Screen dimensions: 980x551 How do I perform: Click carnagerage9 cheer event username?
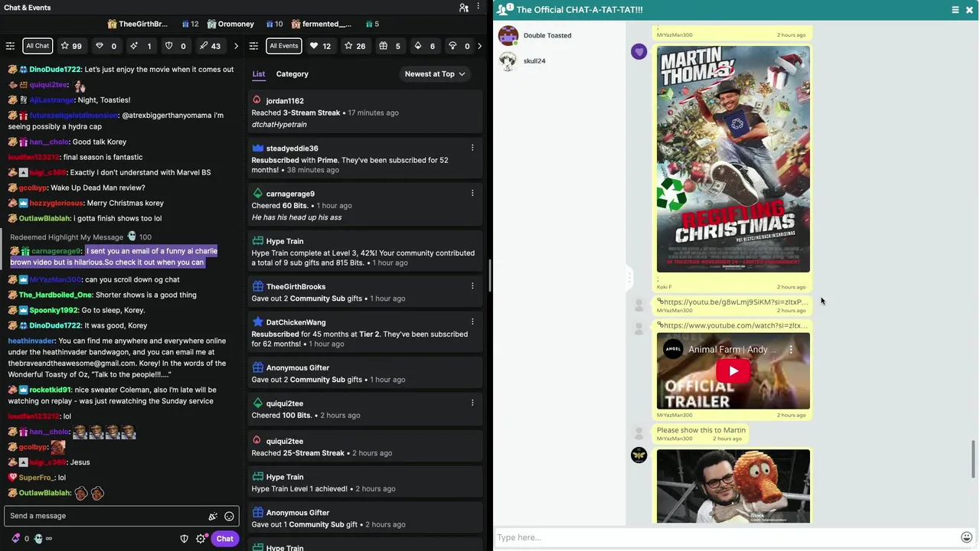click(290, 194)
